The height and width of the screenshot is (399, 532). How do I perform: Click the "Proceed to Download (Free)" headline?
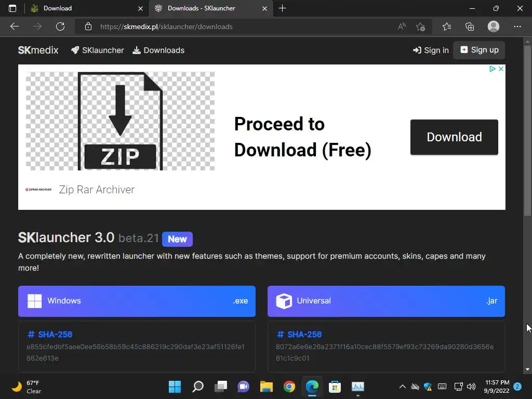click(303, 137)
